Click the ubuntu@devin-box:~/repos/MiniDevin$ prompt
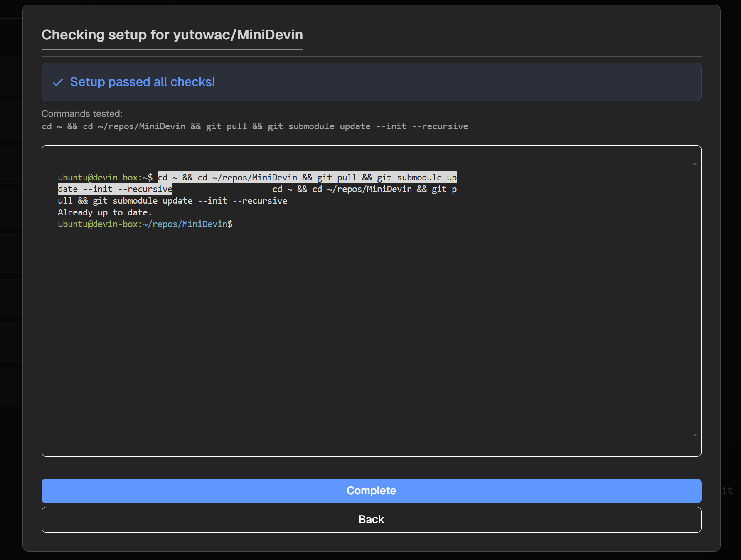The height and width of the screenshot is (560, 741). click(x=145, y=224)
